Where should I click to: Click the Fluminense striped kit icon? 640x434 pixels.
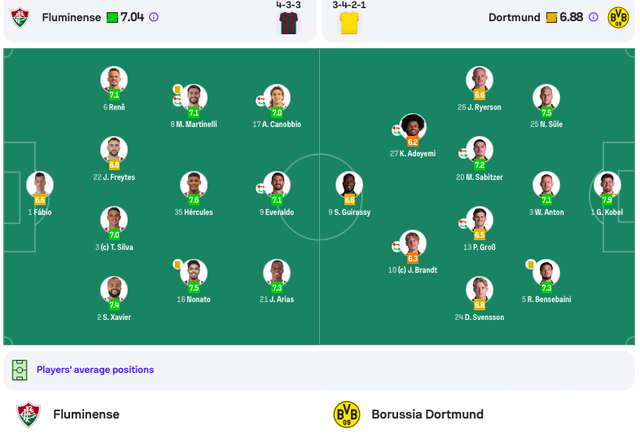(x=288, y=20)
